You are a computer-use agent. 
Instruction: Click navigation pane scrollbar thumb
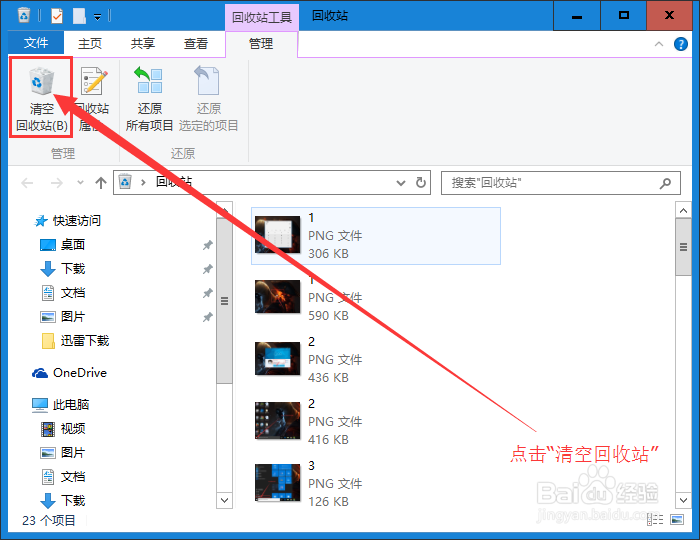(x=224, y=301)
